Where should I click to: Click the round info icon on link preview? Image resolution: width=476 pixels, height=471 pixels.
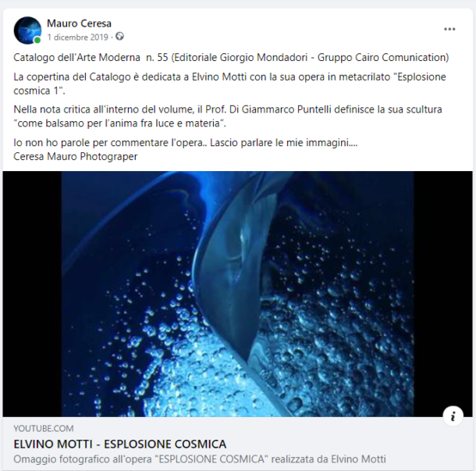pyautogui.click(x=453, y=416)
